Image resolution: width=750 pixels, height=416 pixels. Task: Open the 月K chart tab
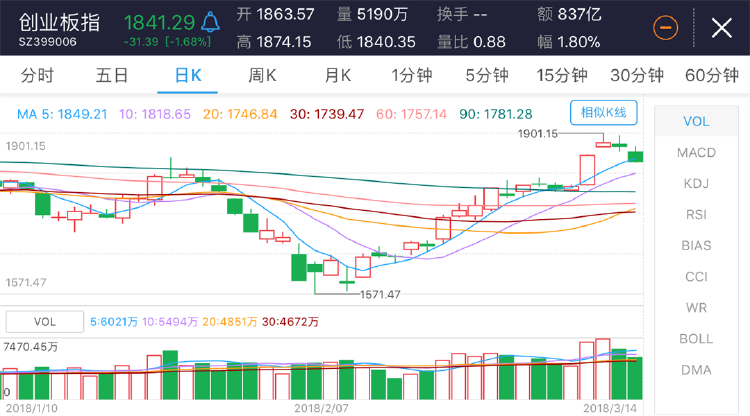click(338, 76)
